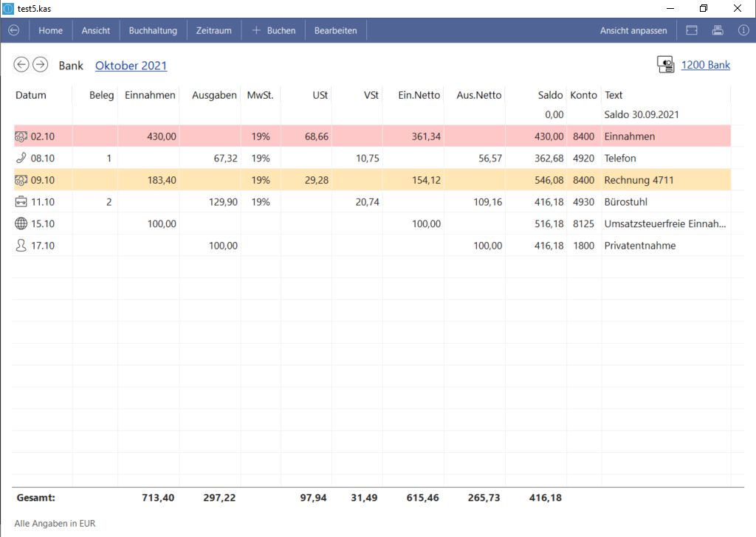Viewport: 756px width, 537px height.
Task: Click the phone icon on 08.10 row
Action: click(21, 158)
